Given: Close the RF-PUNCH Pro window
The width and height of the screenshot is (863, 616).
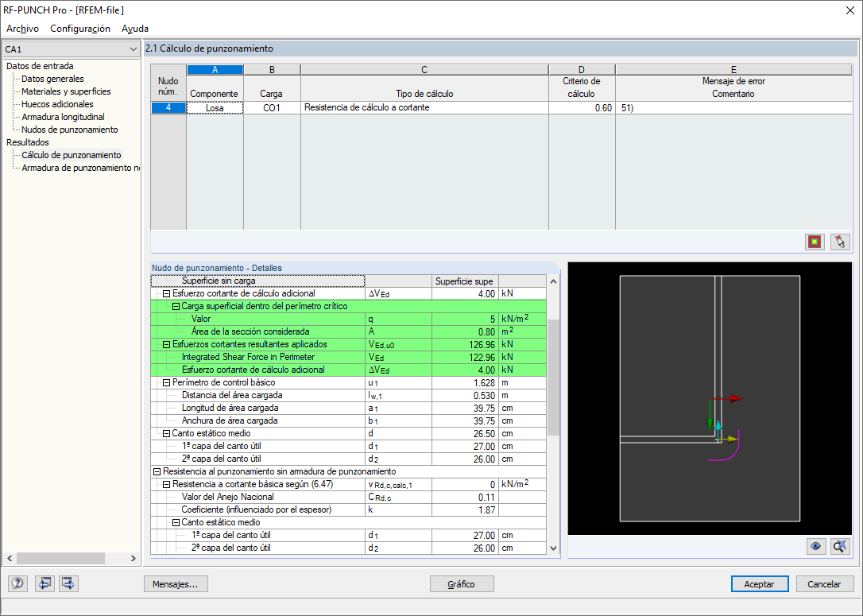Looking at the screenshot, I should pyautogui.click(x=849, y=10).
